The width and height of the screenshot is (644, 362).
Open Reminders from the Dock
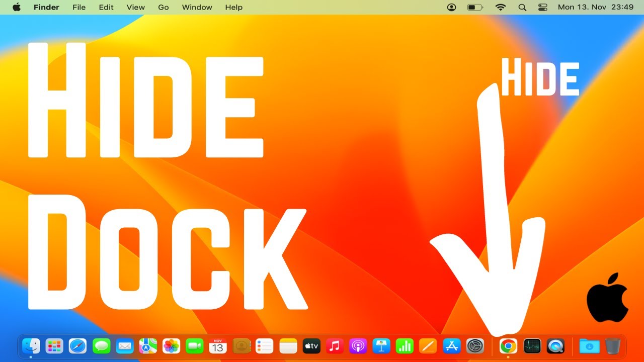pyautogui.click(x=265, y=346)
